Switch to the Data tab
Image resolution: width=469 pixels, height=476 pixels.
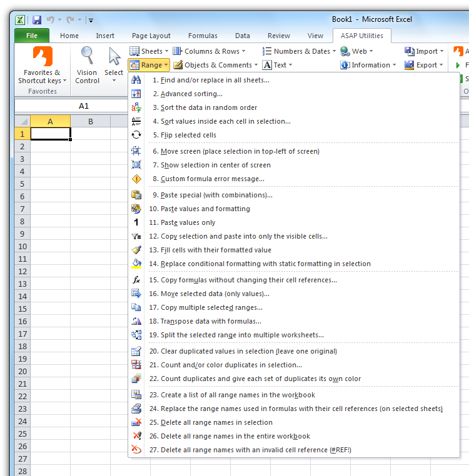pos(243,36)
